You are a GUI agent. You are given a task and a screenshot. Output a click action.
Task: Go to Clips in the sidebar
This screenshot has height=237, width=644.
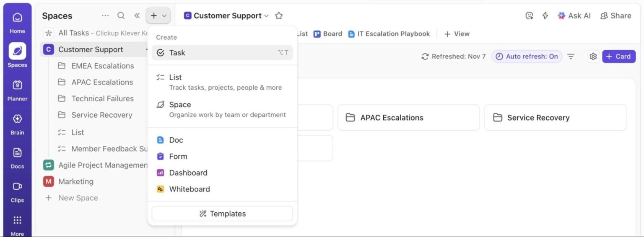click(17, 192)
